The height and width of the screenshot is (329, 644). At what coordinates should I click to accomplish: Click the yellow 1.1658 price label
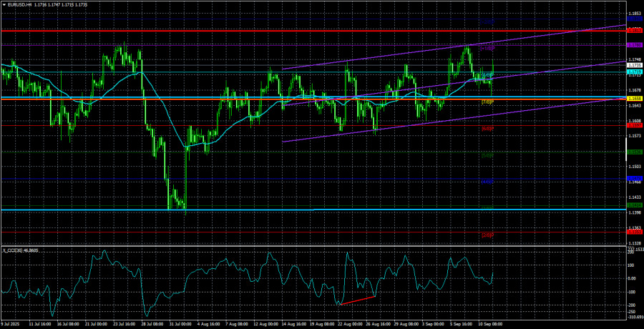(634, 97)
